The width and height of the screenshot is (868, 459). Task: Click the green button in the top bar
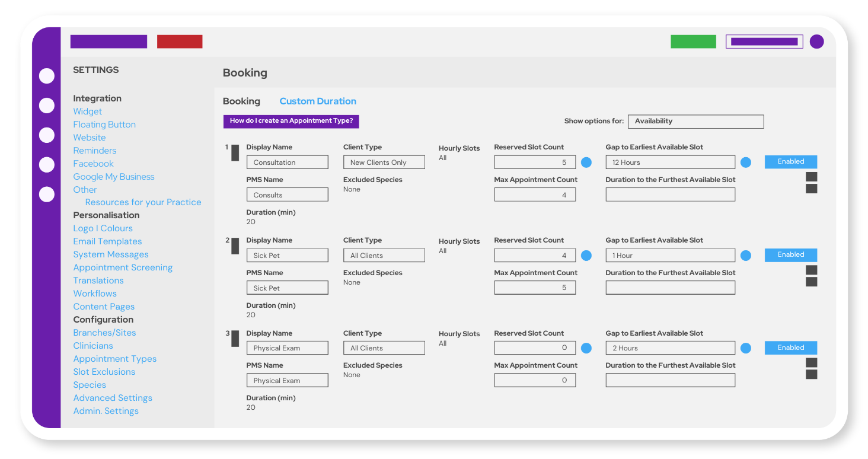tap(693, 42)
